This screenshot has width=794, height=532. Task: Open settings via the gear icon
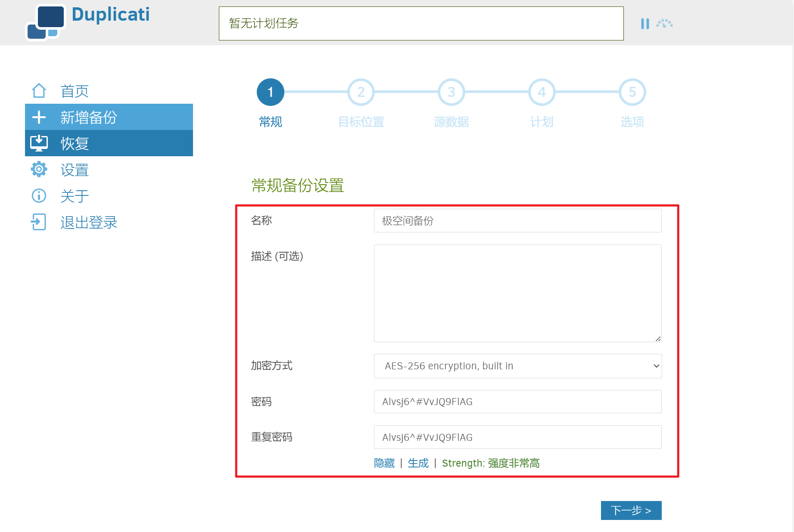pyautogui.click(x=39, y=169)
